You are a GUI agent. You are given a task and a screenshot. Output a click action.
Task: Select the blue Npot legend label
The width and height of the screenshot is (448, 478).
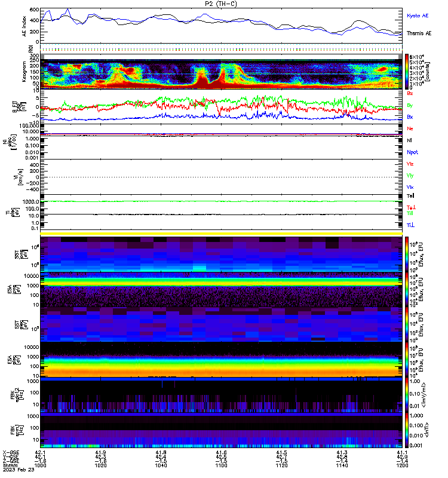pos(412,152)
